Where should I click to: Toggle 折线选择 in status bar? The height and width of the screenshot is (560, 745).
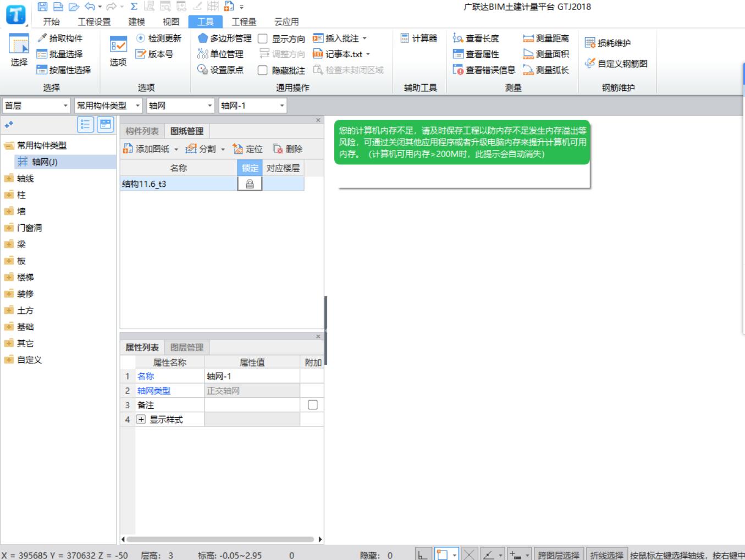(x=606, y=555)
